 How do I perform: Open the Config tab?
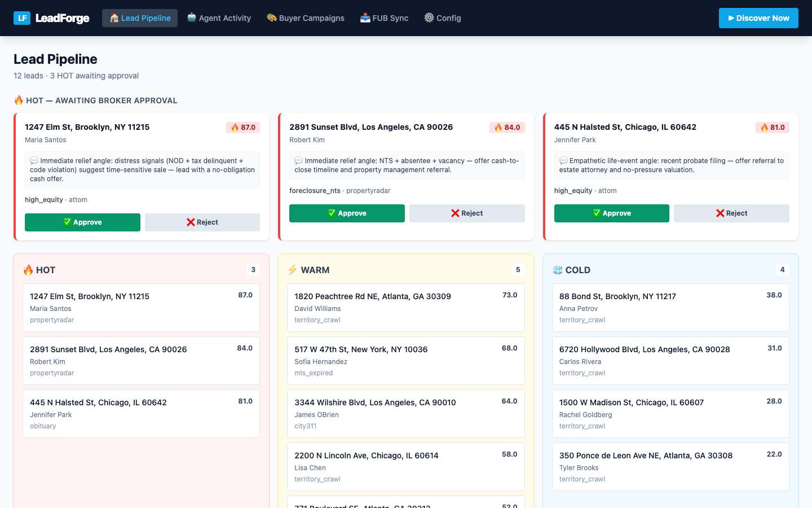tap(443, 18)
